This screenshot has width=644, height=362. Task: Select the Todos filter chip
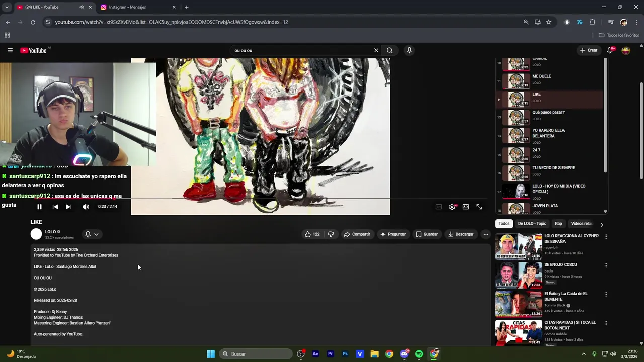pos(504,224)
